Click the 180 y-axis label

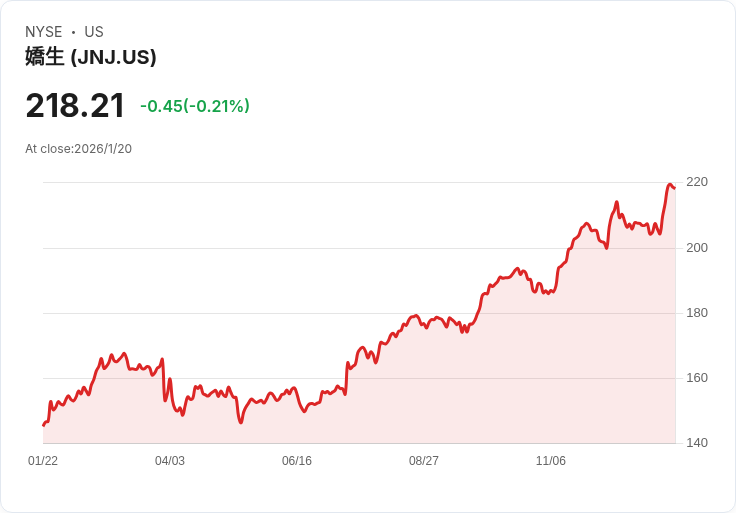click(696, 313)
